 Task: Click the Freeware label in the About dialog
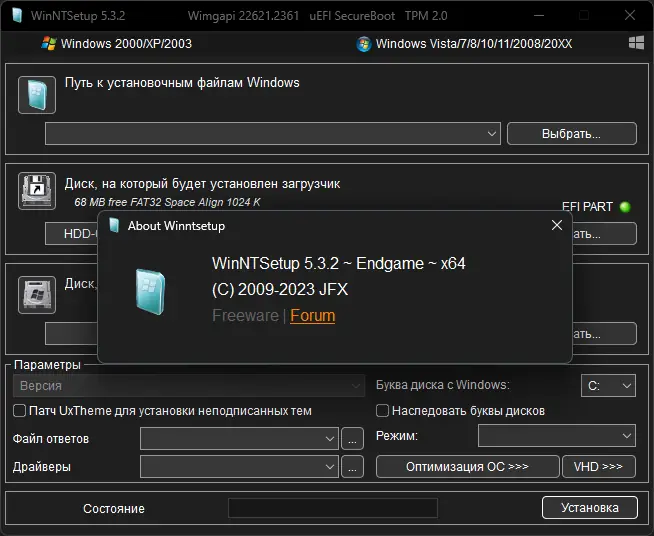point(245,315)
